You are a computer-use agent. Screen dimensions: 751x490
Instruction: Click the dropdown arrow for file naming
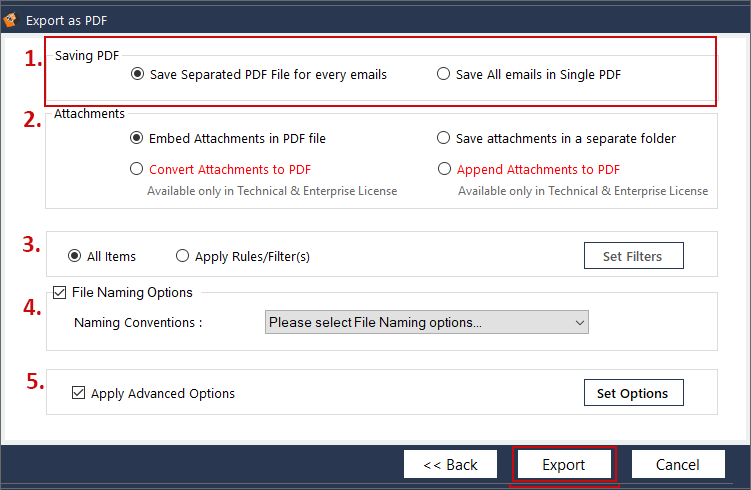point(579,322)
